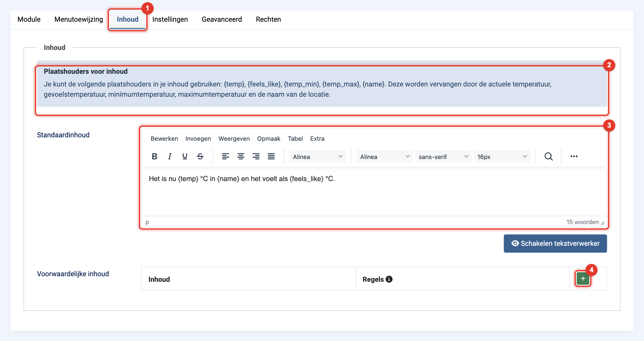Show more toolbar options (three dots)
Screen dimensions: 644x341
click(x=574, y=157)
